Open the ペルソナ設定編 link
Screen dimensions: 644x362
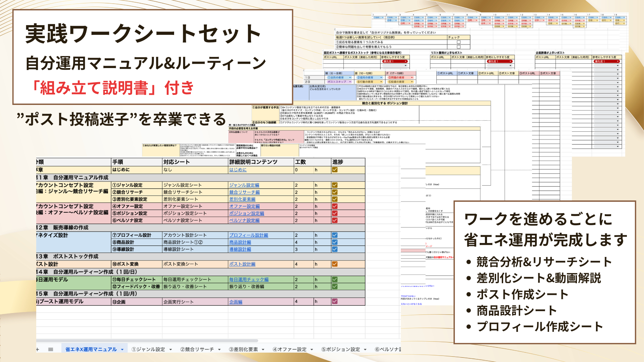click(x=245, y=220)
